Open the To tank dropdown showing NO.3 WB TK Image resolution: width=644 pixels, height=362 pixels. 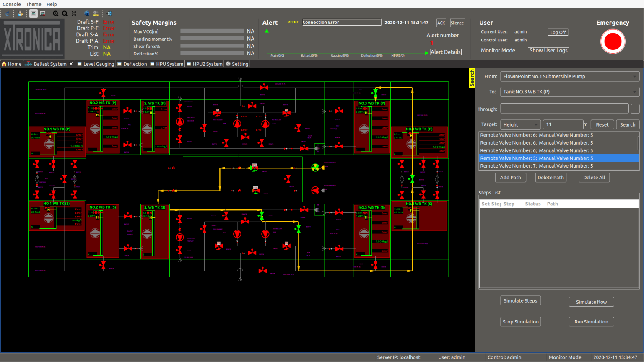pyautogui.click(x=569, y=92)
